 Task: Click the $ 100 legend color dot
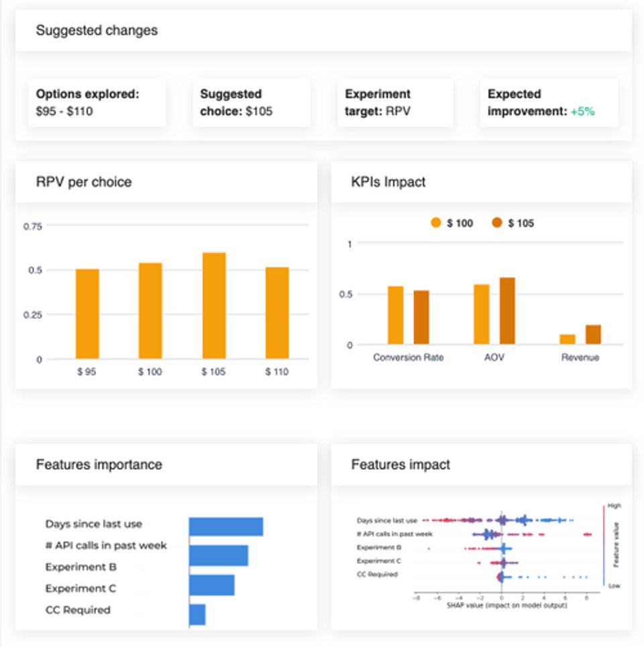435,223
